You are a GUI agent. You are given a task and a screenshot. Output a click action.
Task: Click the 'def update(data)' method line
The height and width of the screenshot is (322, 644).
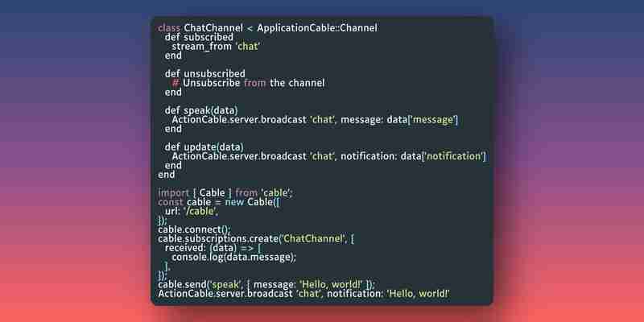pos(204,147)
